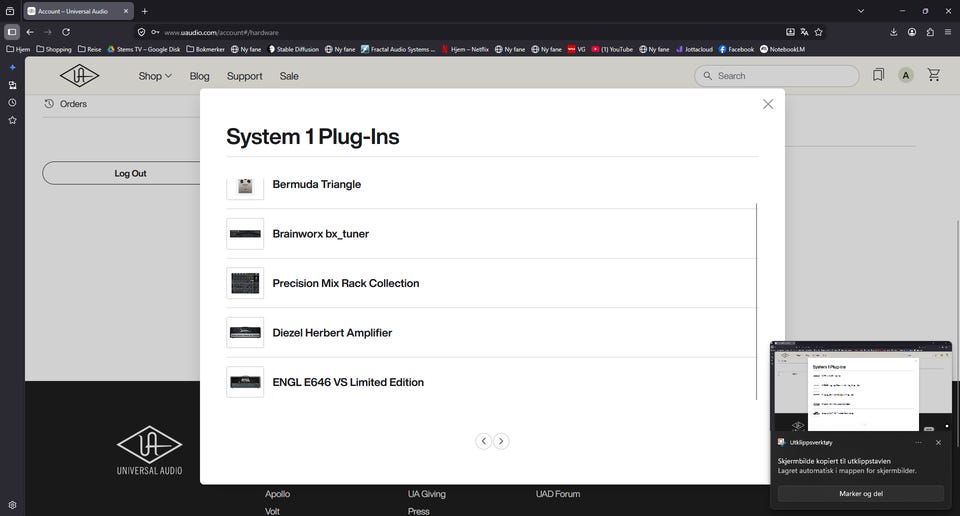
Task: Open the shopping cart
Action: point(934,75)
